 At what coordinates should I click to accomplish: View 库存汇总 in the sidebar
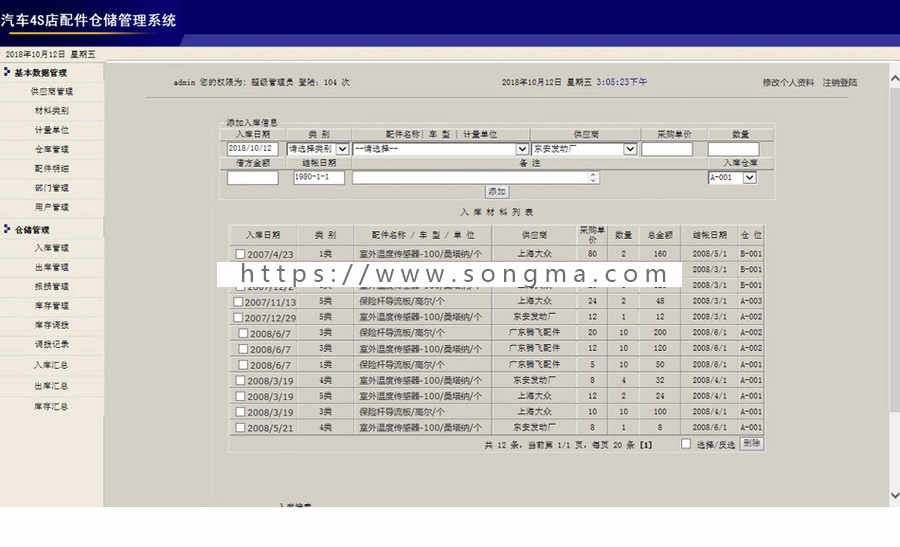pos(51,406)
